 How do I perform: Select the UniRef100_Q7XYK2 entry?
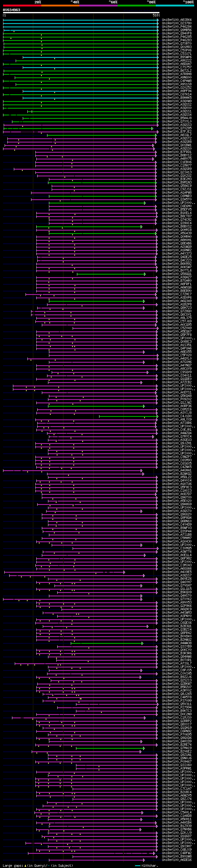tap(177, 599)
